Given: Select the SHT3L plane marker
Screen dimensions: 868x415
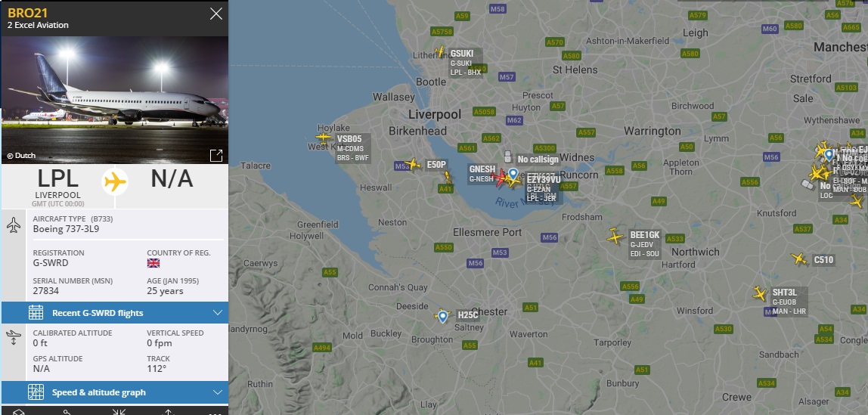Looking at the screenshot, I should tap(760, 294).
